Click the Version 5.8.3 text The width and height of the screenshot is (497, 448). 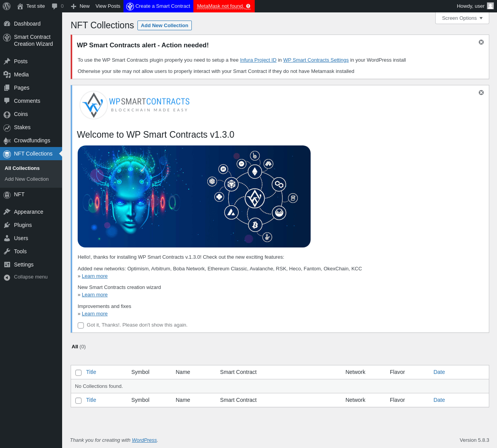[x=474, y=440]
